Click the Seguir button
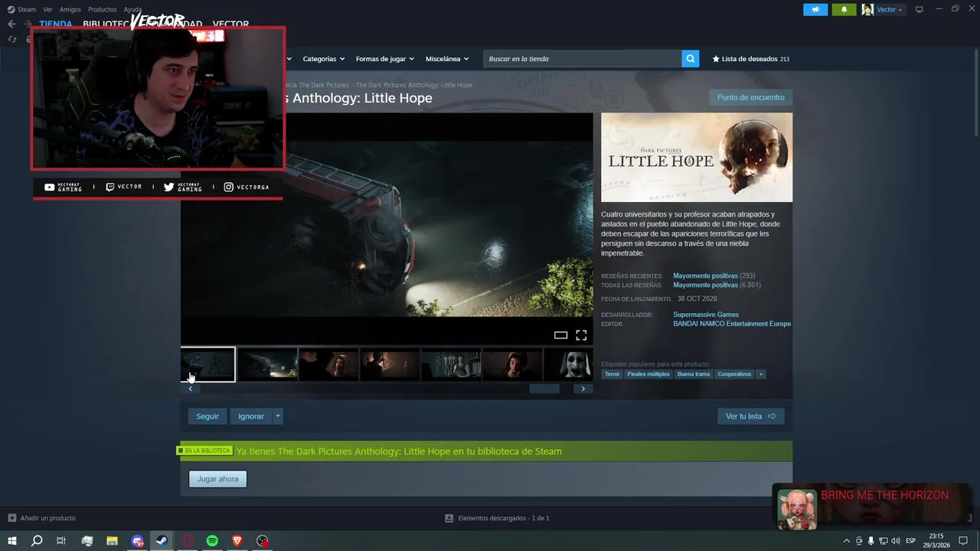 click(207, 416)
